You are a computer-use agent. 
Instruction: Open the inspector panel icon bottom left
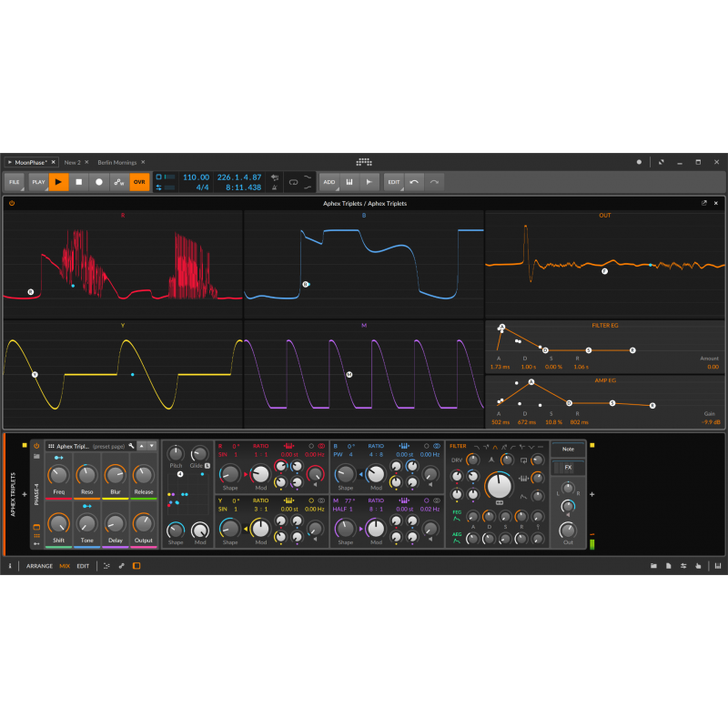coord(9,566)
